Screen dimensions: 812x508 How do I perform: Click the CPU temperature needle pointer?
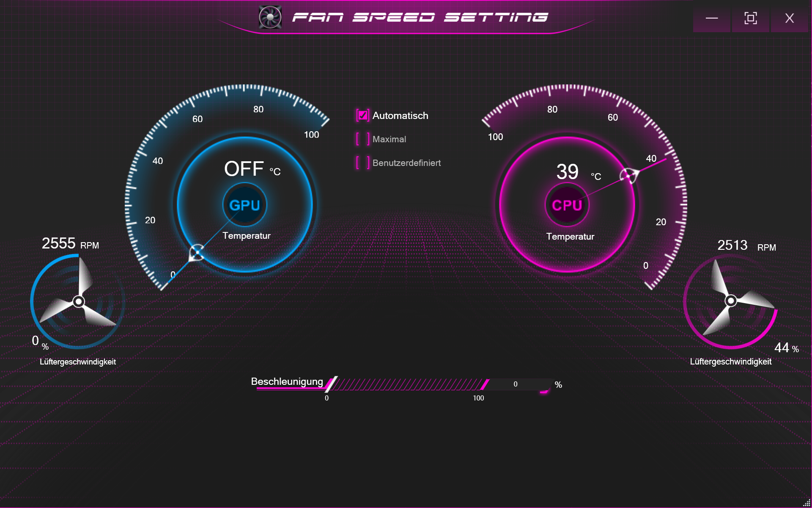(x=629, y=175)
